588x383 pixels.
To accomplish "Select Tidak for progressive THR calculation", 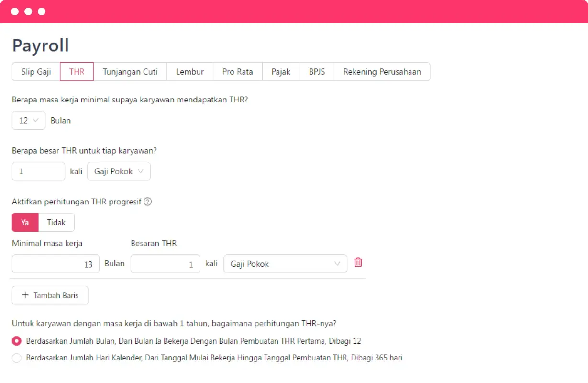I will coord(56,223).
